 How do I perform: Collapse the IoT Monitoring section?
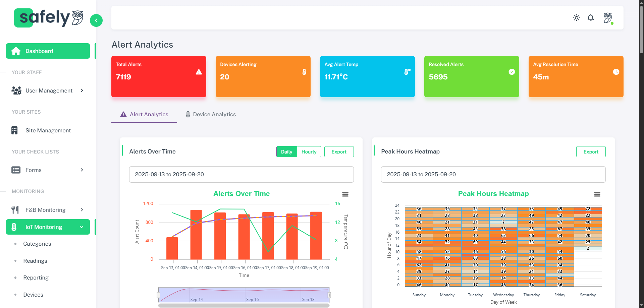coord(82,227)
